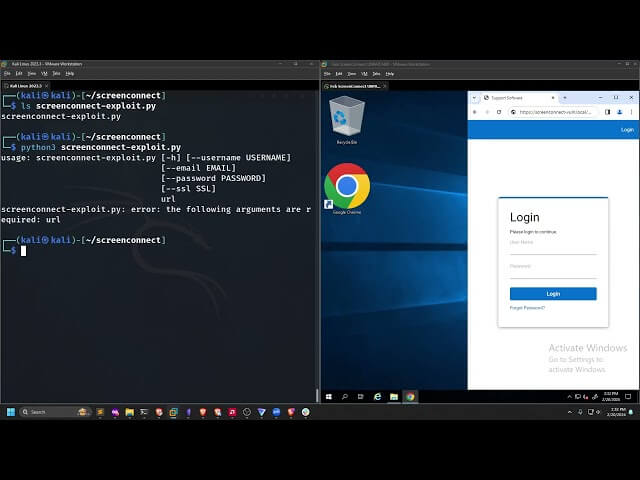Click the User Name input field
640x480 pixels.
[553, 250]
